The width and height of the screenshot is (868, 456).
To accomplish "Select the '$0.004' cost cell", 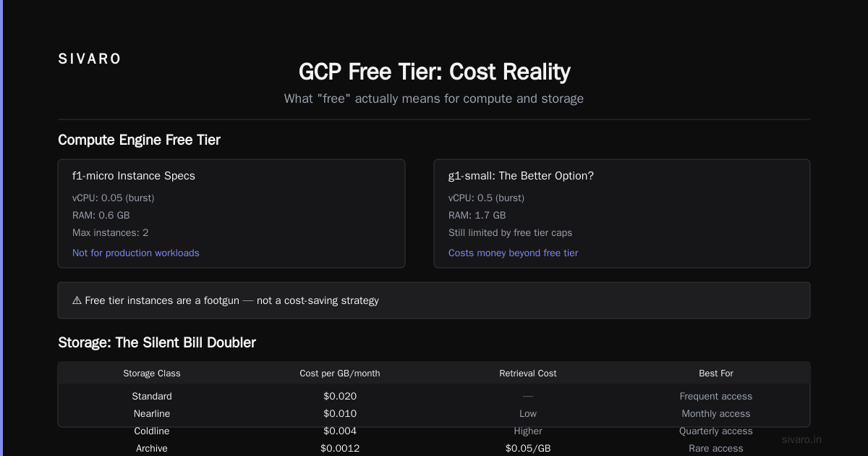I will (340, 431).
